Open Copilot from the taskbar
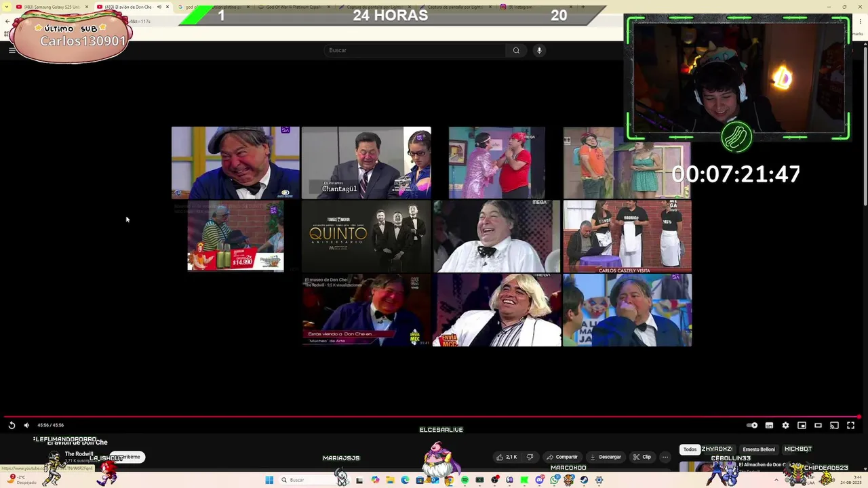Image resolution: width=868 pixels, height=488 pixels. click(375, 480)
